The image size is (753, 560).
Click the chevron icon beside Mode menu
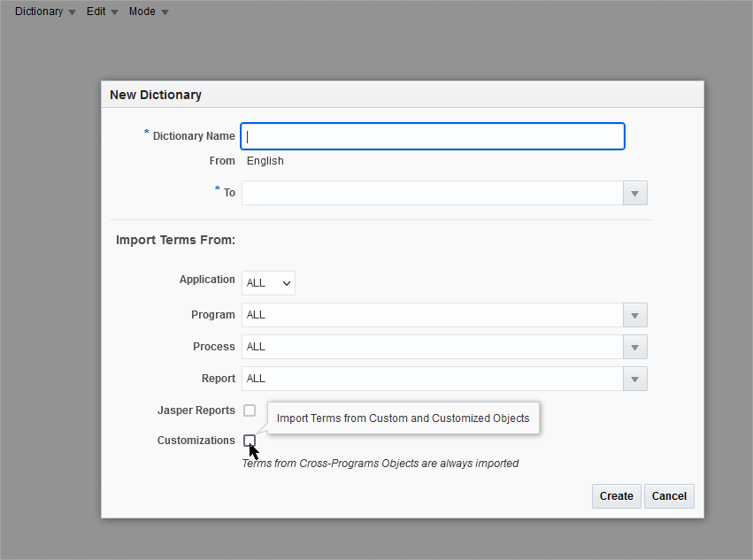point(163,12)
